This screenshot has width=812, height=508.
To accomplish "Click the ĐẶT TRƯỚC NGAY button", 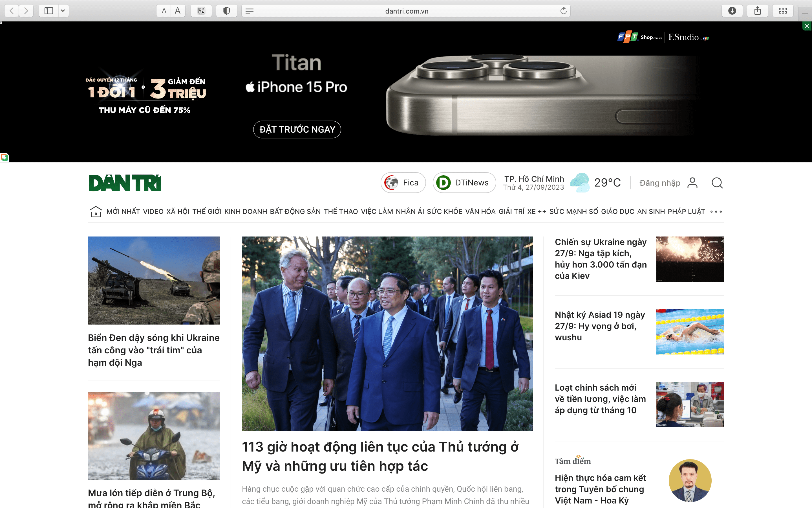I will pos(297,129).
